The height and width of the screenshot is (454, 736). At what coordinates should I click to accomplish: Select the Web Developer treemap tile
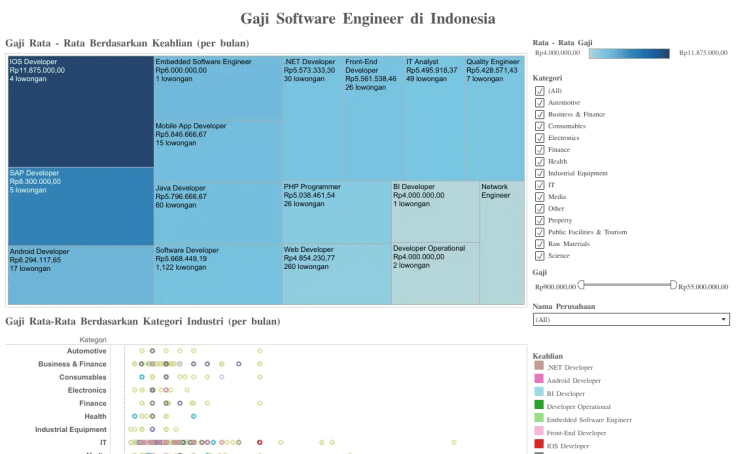click(337, 274)
